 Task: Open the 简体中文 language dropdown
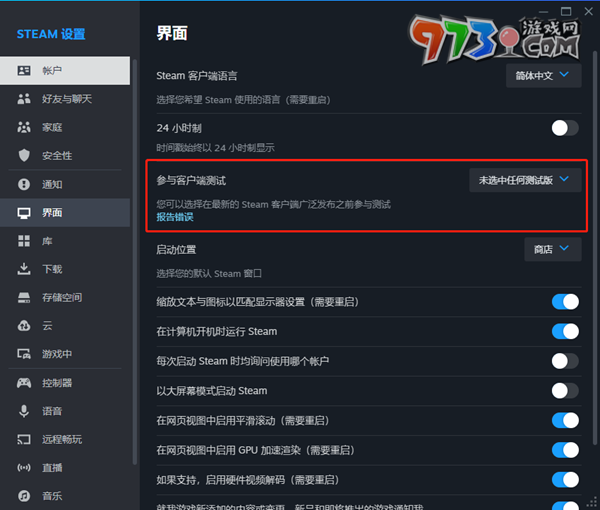pos(544,75)
